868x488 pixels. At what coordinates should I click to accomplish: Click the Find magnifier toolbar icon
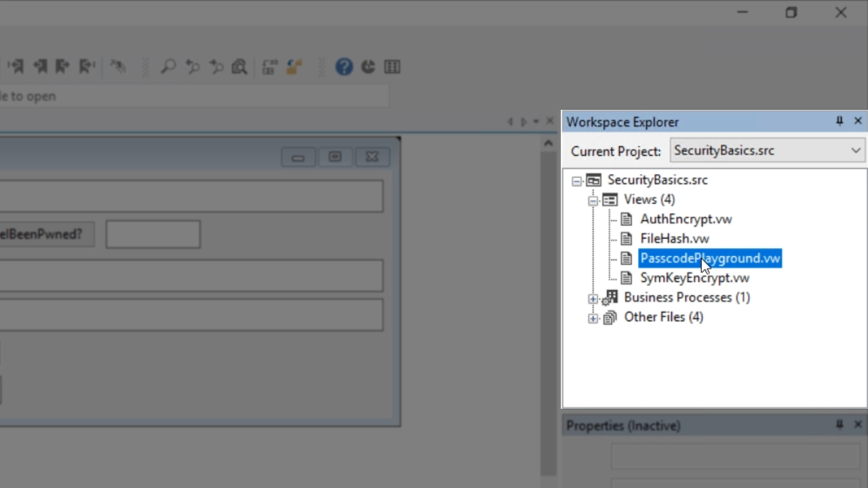pyautogui.click(x=167, y=66)
